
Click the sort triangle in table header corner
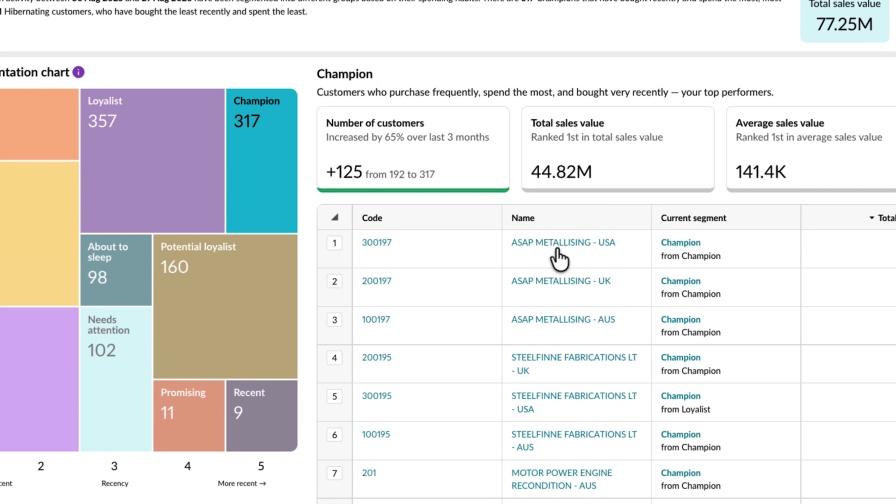tap(335, 217)
